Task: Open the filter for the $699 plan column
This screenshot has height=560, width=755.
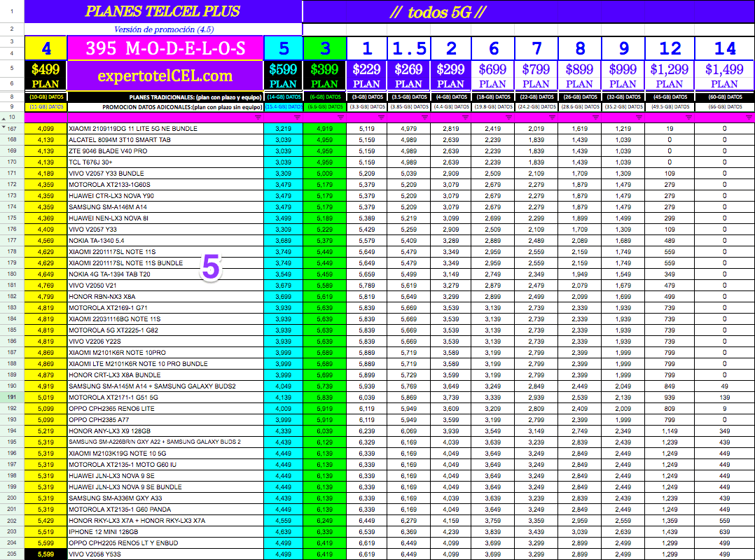Action: pos(508,118)
